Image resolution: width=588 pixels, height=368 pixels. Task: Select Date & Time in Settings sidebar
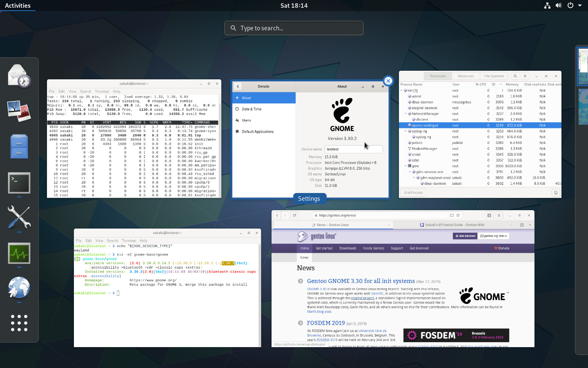tap(264, 109)
